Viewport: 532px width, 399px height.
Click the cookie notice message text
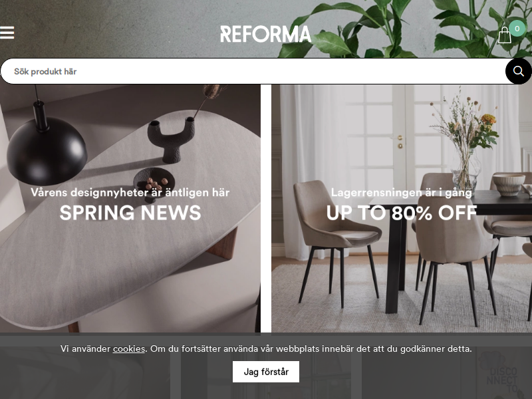click(x=266, y=348)
